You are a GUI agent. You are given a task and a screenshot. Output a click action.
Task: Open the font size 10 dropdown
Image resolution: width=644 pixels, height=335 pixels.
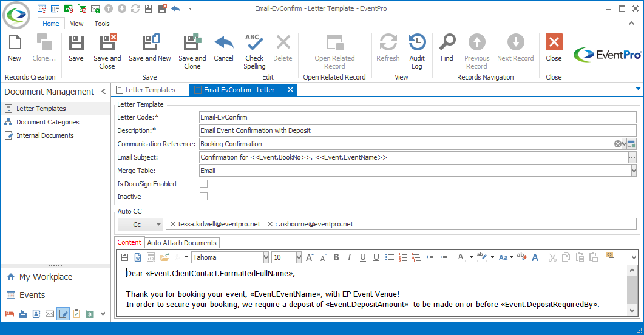click(x=299, y=257)
